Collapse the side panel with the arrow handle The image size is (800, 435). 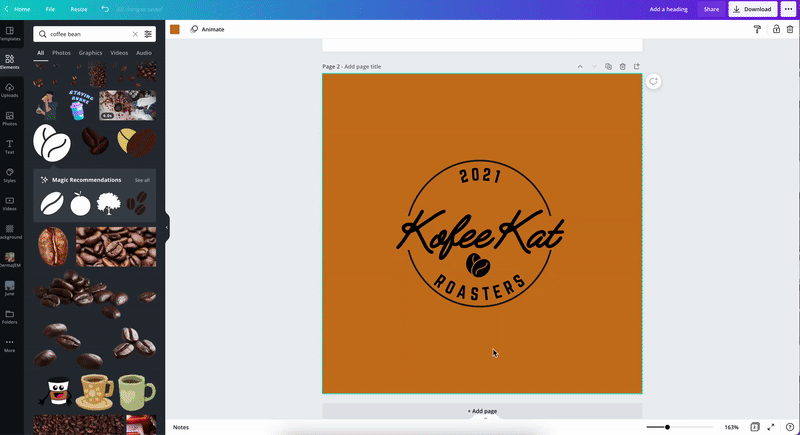pos(167,228)
